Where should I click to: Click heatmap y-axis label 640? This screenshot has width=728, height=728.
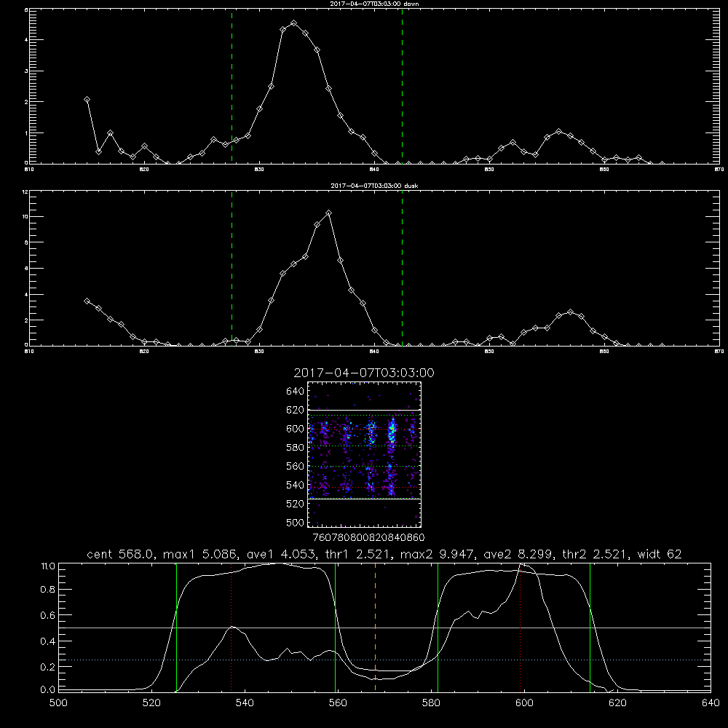pyautogui.click(x=295, y=391)
